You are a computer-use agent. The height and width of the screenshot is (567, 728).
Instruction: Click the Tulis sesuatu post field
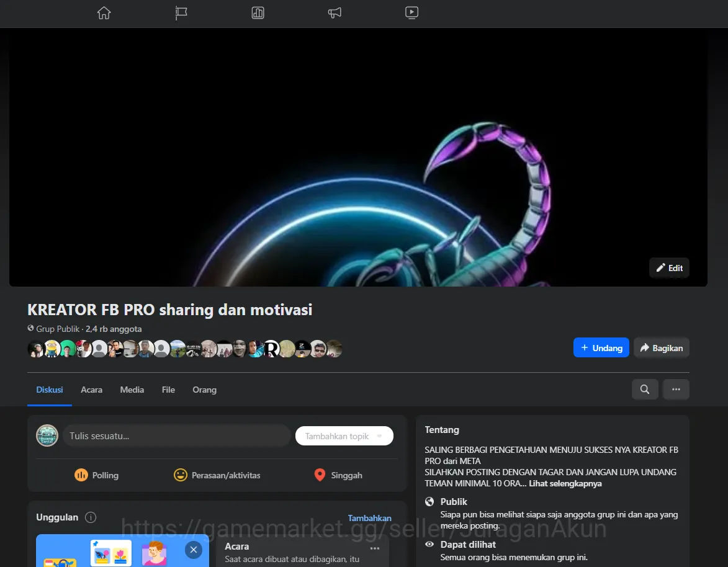pyautogui.click(x=176, y=435)
